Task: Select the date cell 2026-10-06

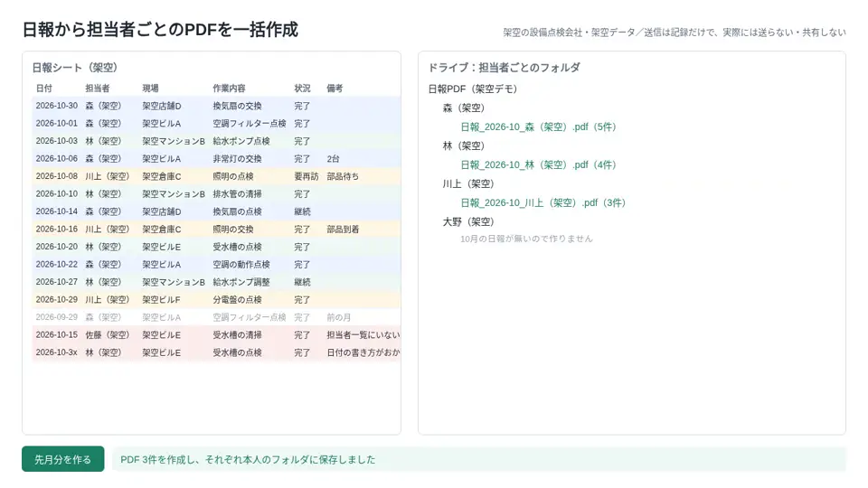Action: [x=56, y=159]
